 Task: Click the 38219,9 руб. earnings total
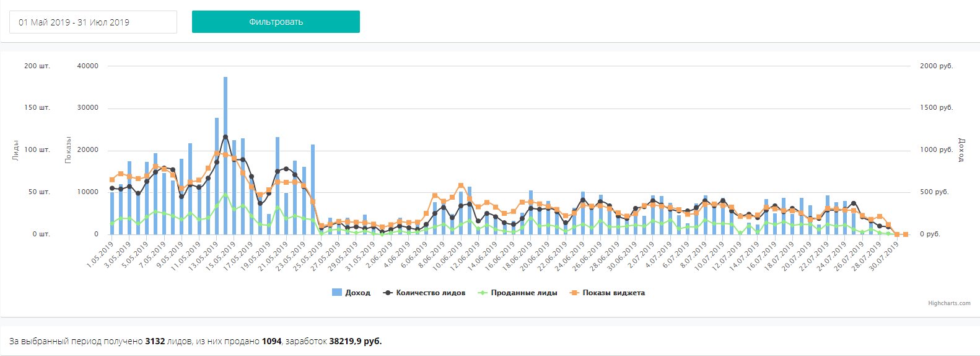355,341
